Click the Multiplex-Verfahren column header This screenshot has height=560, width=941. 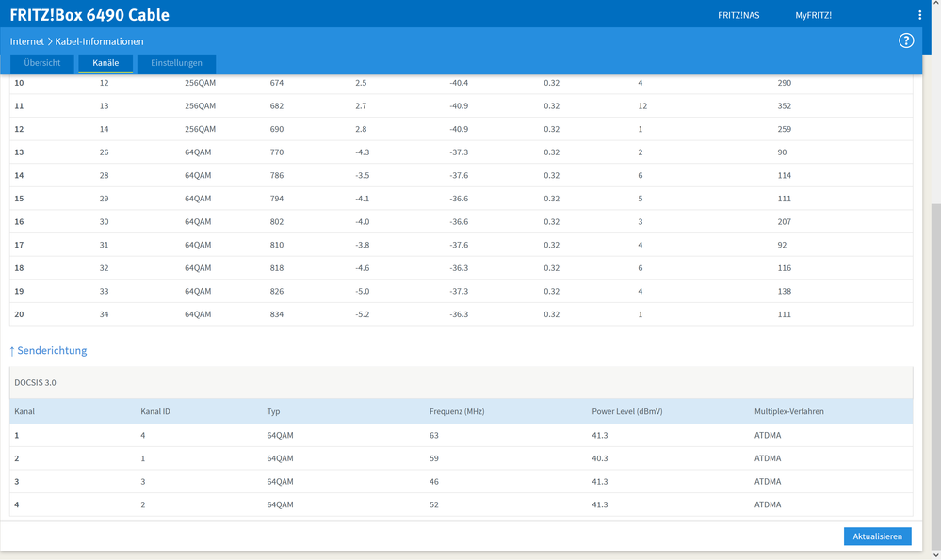pyautogui.click(x=789, y=411)
